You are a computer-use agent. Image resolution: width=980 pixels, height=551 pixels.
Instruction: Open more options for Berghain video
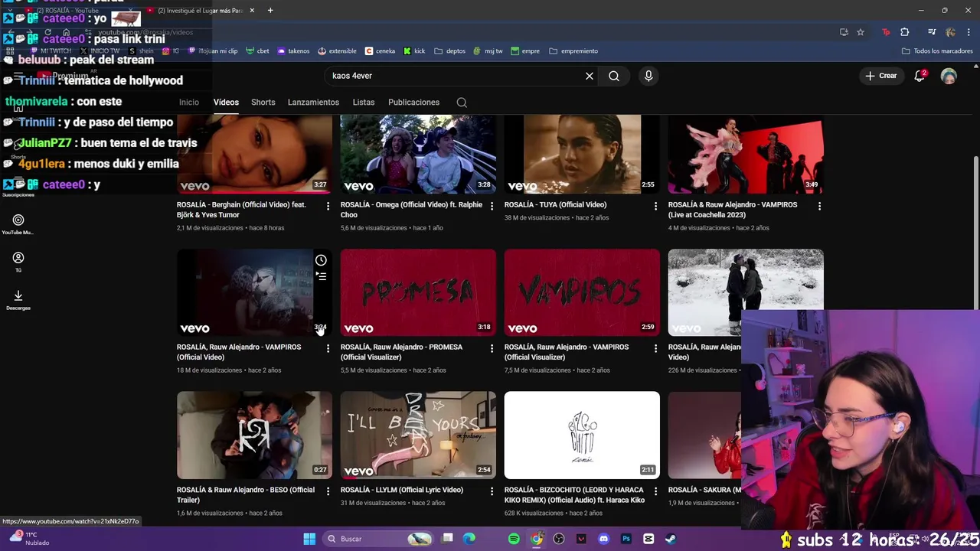(x=328, y=206)
